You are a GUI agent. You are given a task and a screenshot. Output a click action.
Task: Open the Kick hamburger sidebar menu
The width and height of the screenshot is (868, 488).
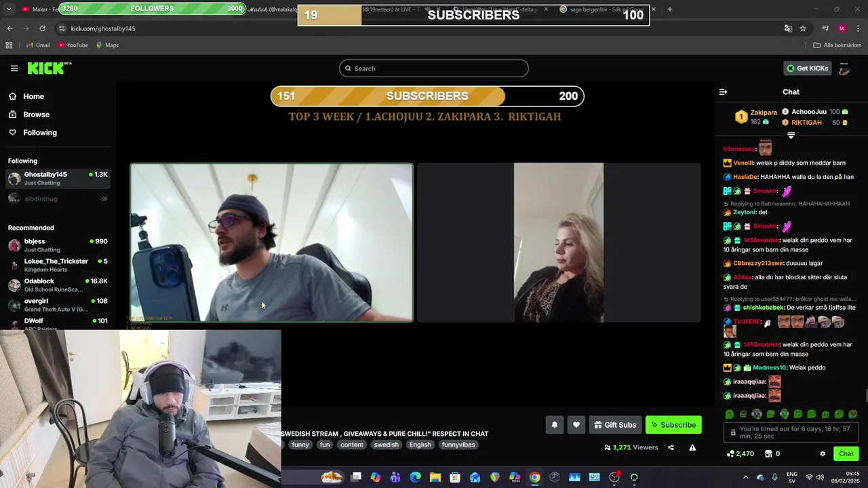14,68
